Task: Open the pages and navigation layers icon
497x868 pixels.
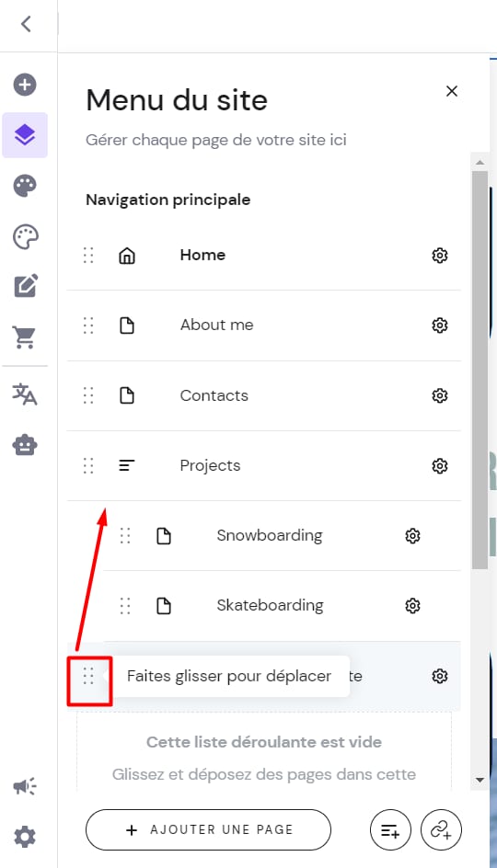Action: tap(25, 135)
